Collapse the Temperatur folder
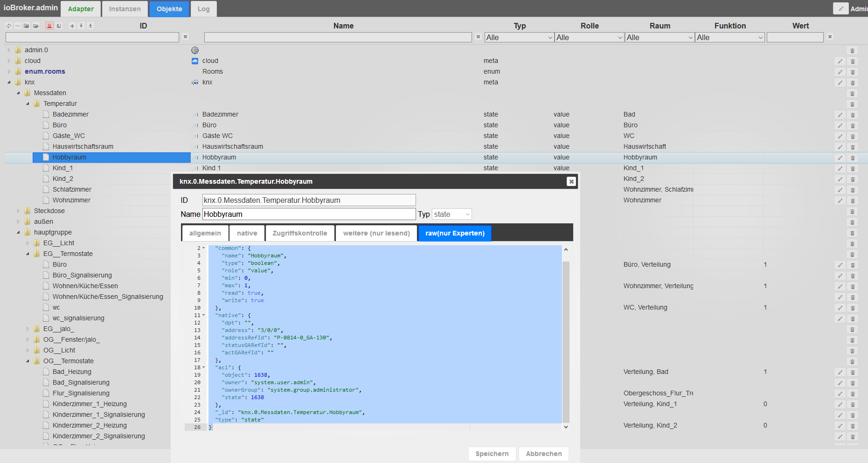868x463 pixels. point(28,104)
